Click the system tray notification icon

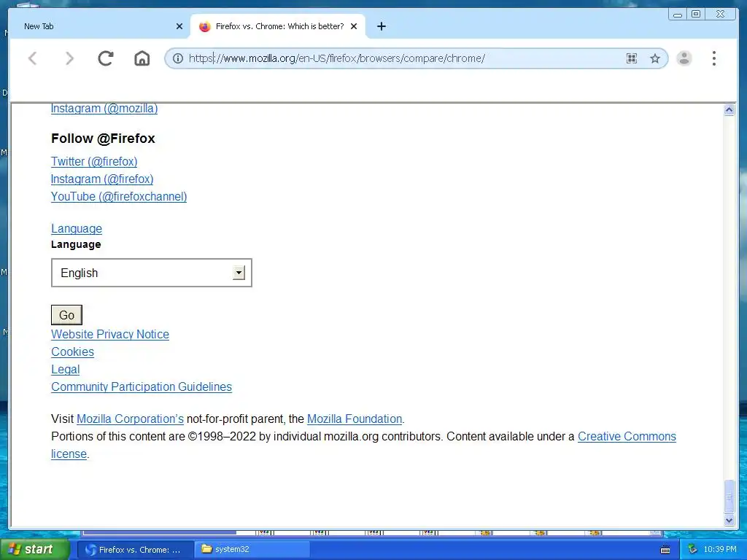693,550
